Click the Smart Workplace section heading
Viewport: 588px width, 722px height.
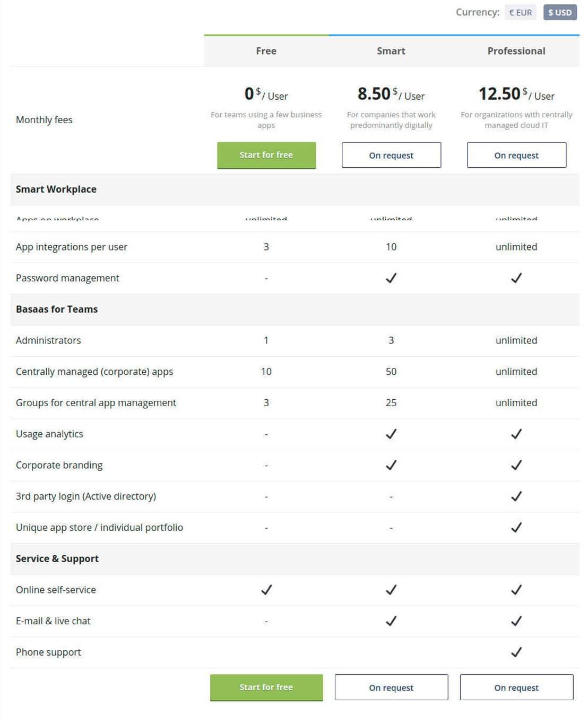point(56,190)
